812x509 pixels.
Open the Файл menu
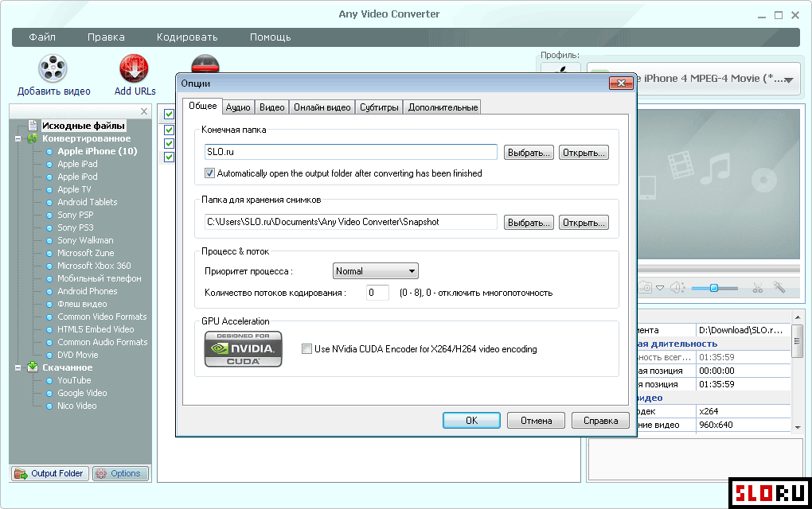42,37
